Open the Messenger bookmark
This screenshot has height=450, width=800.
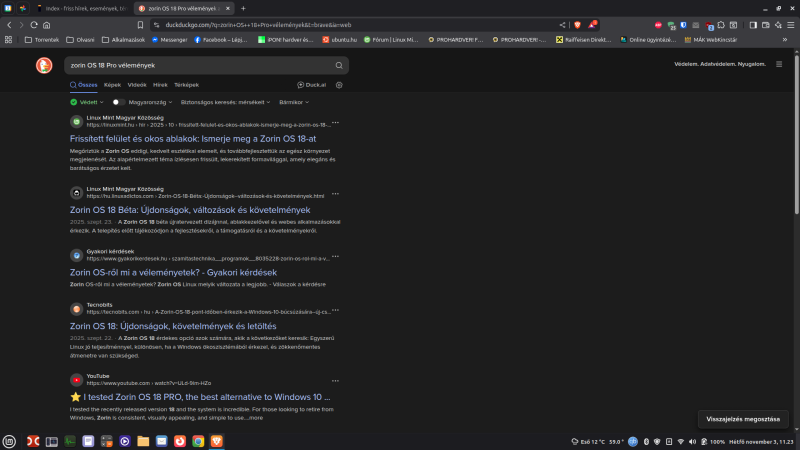click(169, 39)
